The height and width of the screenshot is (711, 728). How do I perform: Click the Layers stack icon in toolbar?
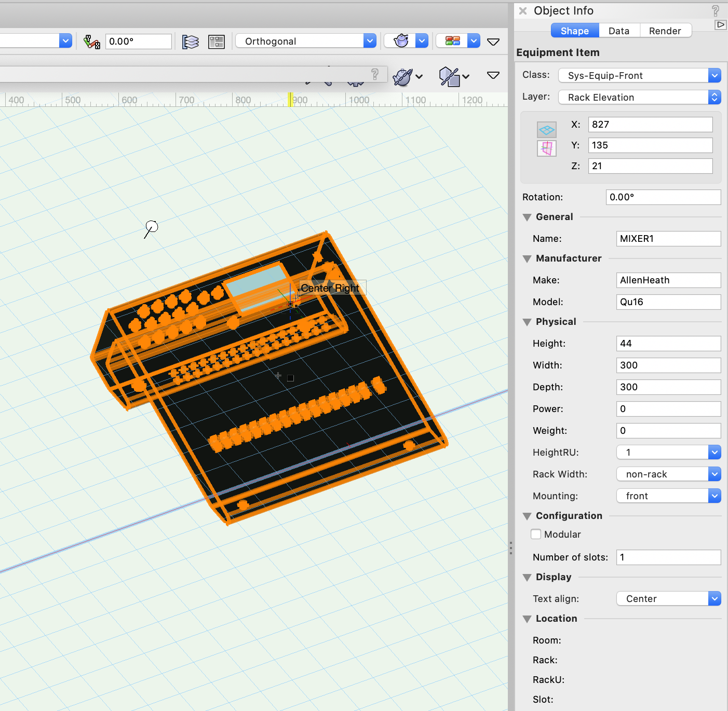tap(191, 42)
